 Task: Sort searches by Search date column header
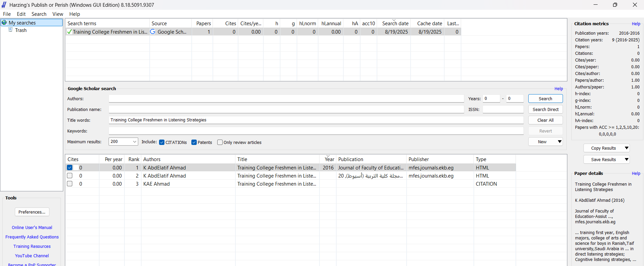click(394, 24)
